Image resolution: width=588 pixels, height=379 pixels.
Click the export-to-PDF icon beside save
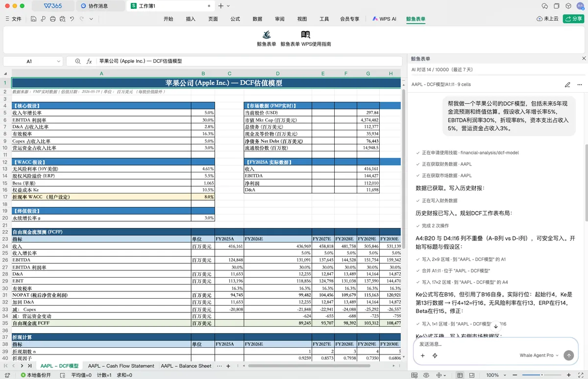43,19
